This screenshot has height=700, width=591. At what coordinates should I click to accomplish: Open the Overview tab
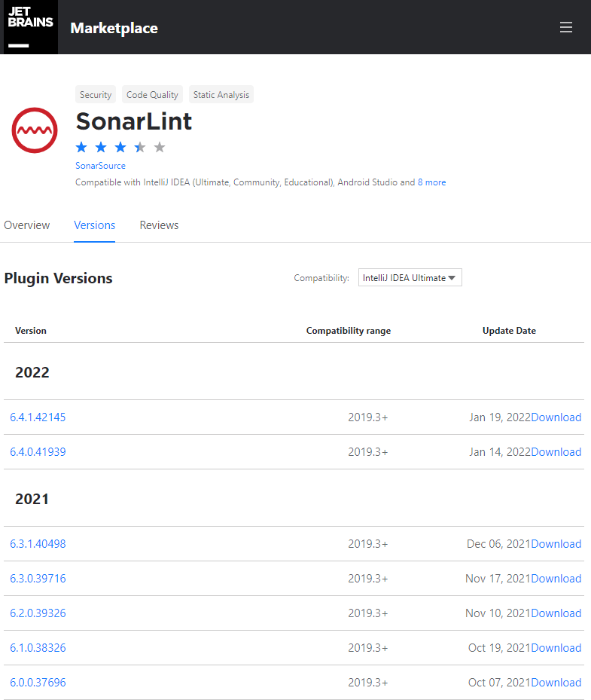26,225
